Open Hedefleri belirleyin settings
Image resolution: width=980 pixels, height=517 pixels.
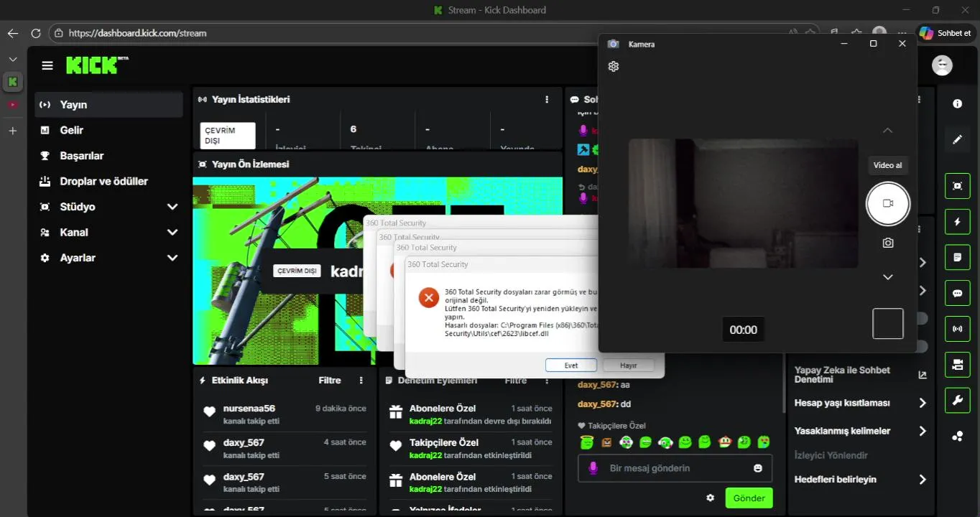click(861, 479)
